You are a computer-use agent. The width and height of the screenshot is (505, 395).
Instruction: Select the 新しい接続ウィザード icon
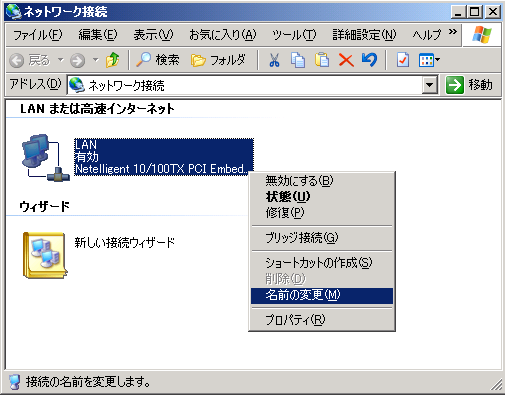coord(45,255)
